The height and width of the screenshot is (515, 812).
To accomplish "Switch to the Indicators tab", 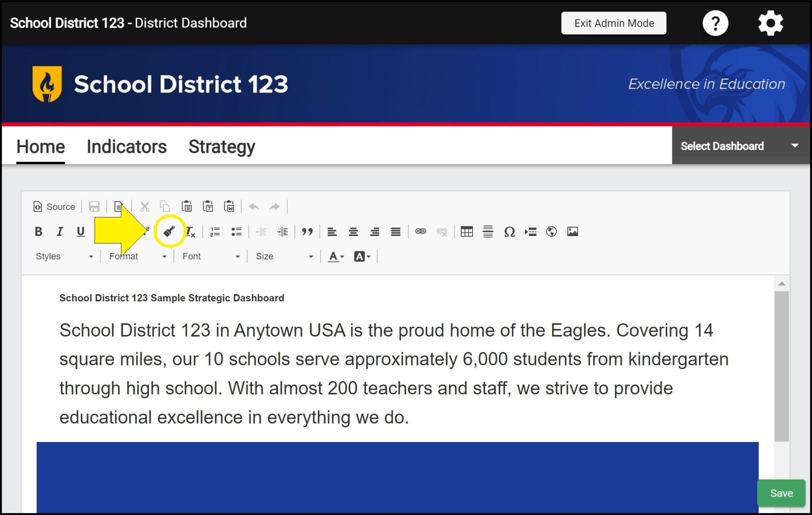I will (126, 146).
